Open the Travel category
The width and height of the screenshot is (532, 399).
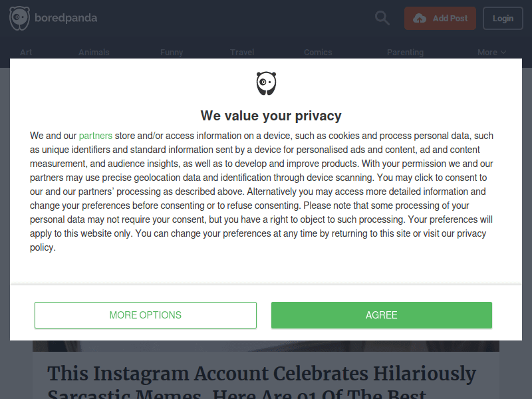pyautogui.click(x=242, y=53)
